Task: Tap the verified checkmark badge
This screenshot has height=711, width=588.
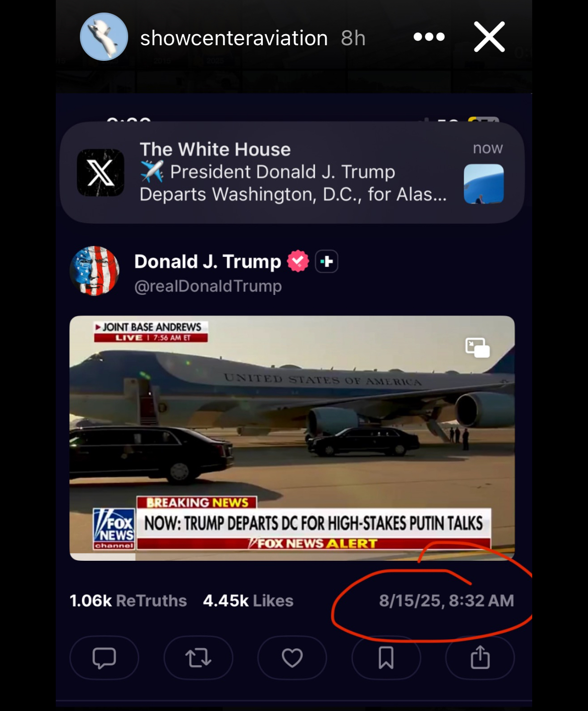Action: [x=298, y=261]
